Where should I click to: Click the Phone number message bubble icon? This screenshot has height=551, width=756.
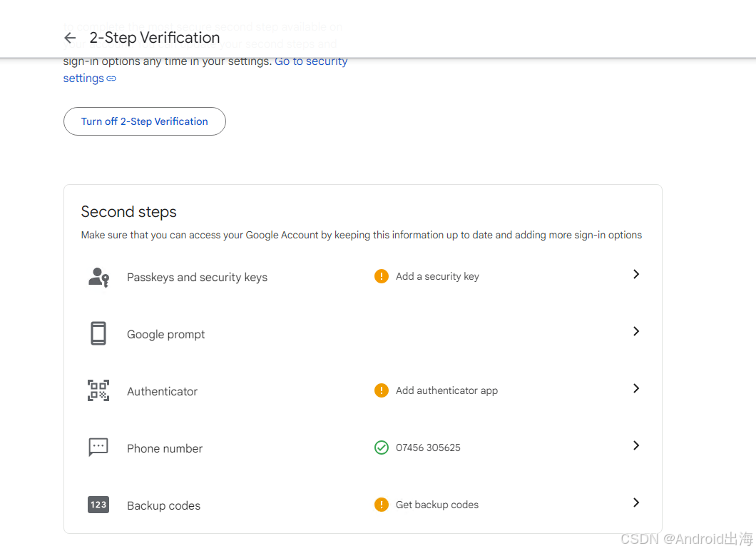point(98,448)
